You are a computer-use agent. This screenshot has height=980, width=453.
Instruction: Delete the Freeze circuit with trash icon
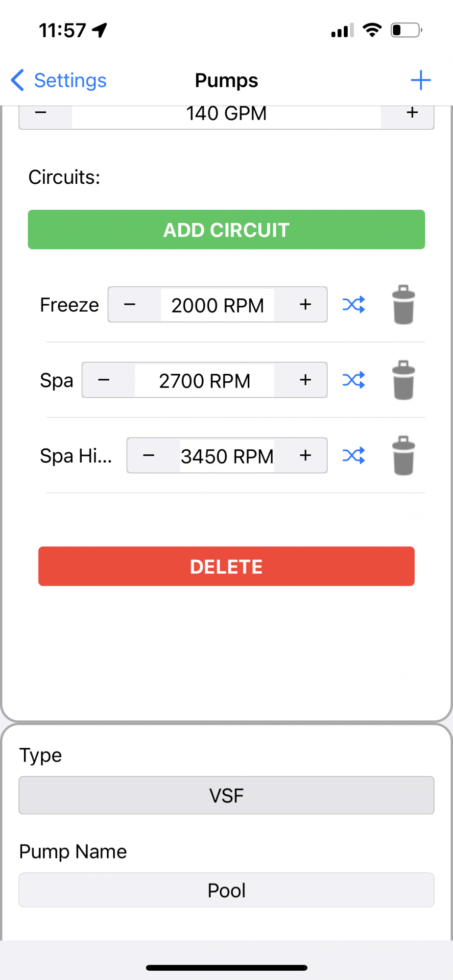tap(404, 305)
